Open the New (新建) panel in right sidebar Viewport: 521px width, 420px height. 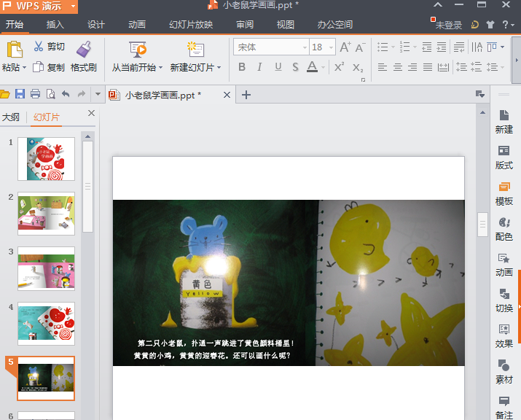click(504, 122)
